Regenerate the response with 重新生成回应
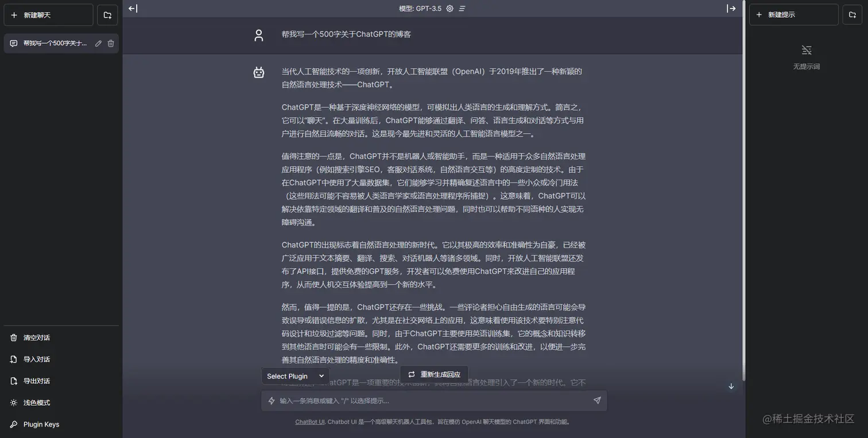 click(433, 374)
